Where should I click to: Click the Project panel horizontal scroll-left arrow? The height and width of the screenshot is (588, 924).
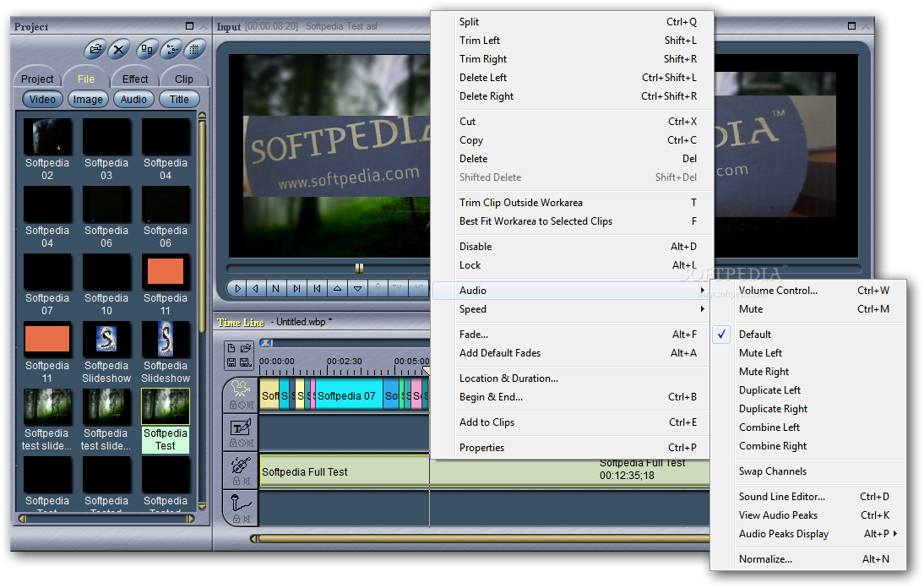click(23, 519)
